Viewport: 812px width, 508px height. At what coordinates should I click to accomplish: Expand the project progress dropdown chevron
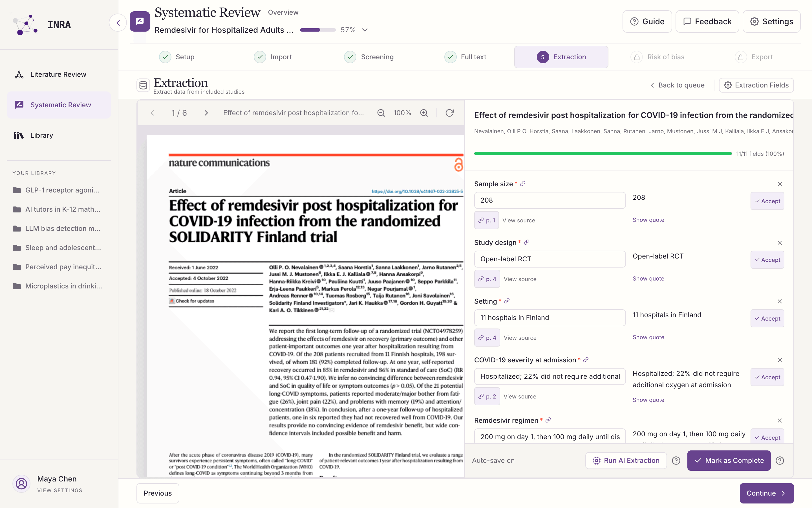coord(365,30)
